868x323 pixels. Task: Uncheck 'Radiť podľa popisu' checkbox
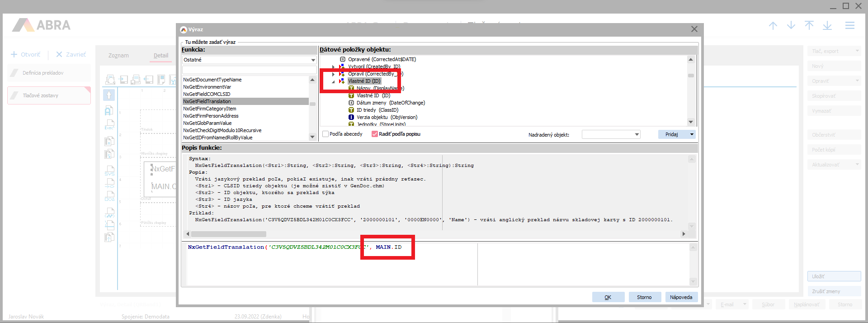click(375, 134)
